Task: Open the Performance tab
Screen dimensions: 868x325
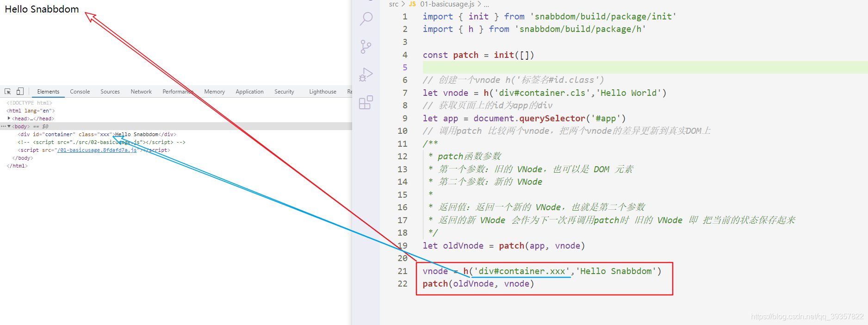Action: pos(178,92)
